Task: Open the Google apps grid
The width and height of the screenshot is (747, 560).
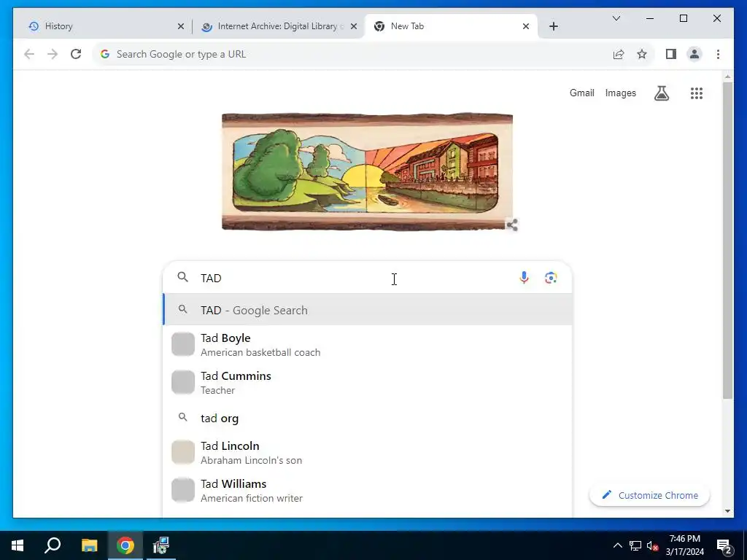Action: click(x=697, y=93)
